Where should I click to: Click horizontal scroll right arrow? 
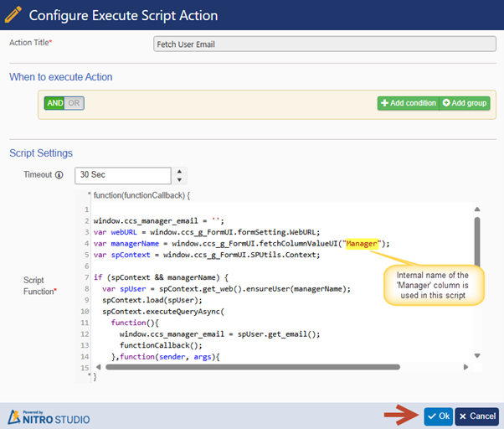click(x=465, y=367)
